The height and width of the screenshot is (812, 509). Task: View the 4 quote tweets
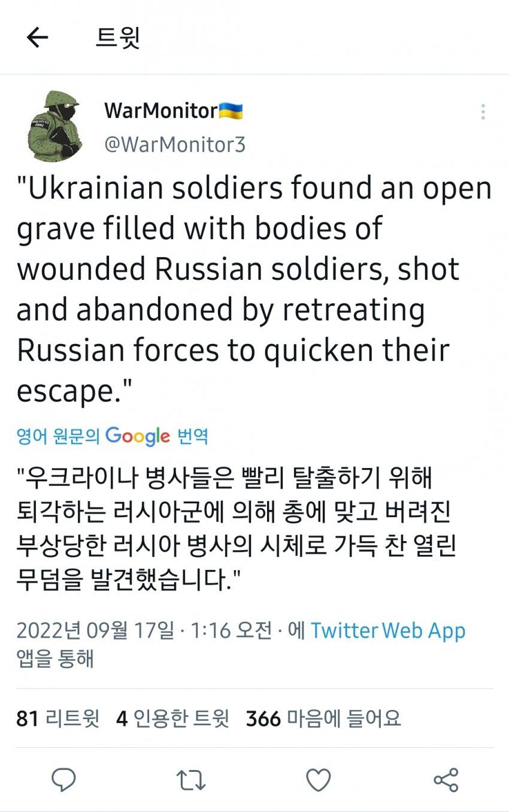click(172, 718)
